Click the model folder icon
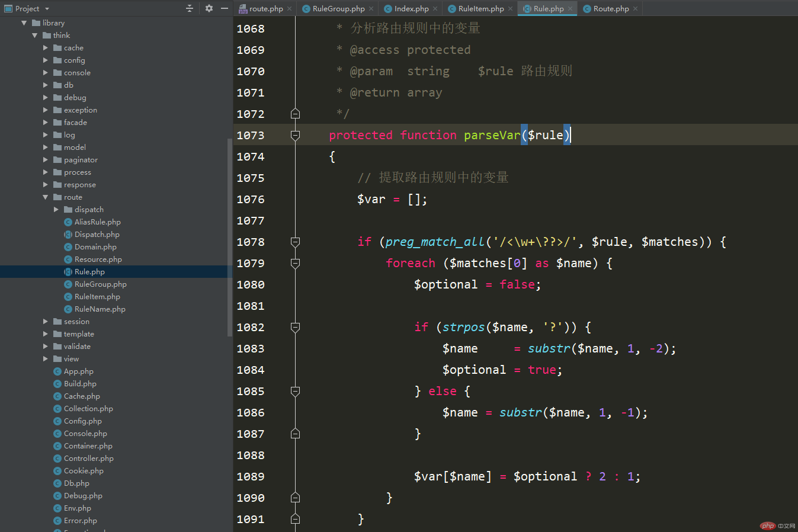Viewport: 798px width, 532px height. click(x=57, y=148)
